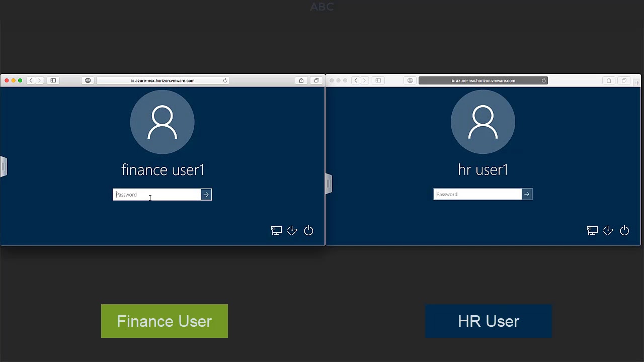Click the power icon on the finance login

(x=308, y=230)
